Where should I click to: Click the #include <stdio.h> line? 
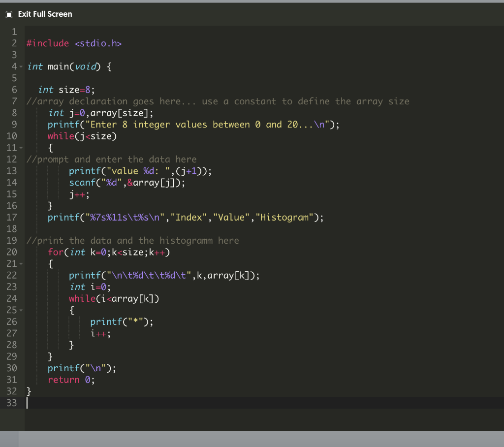tap(74, 43)
